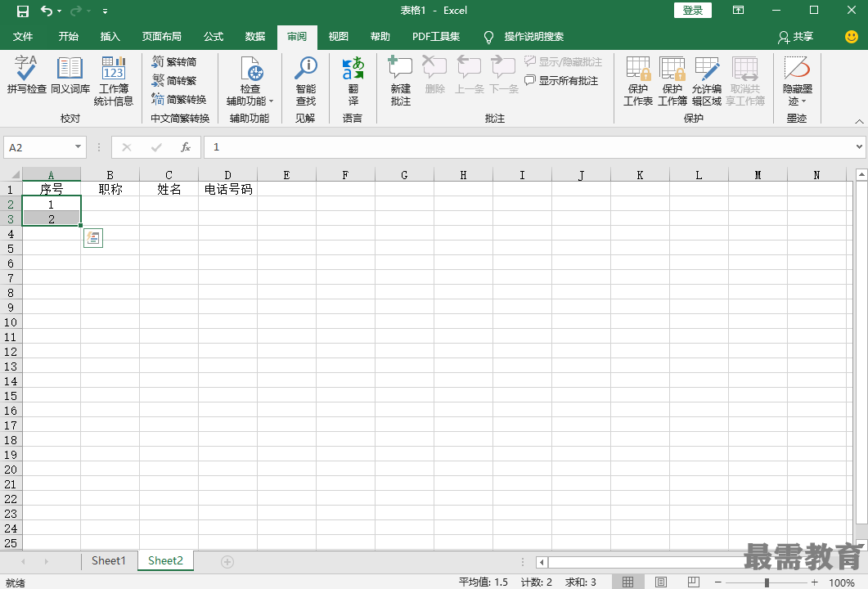Click the zoom out minus button

[717, 582]
